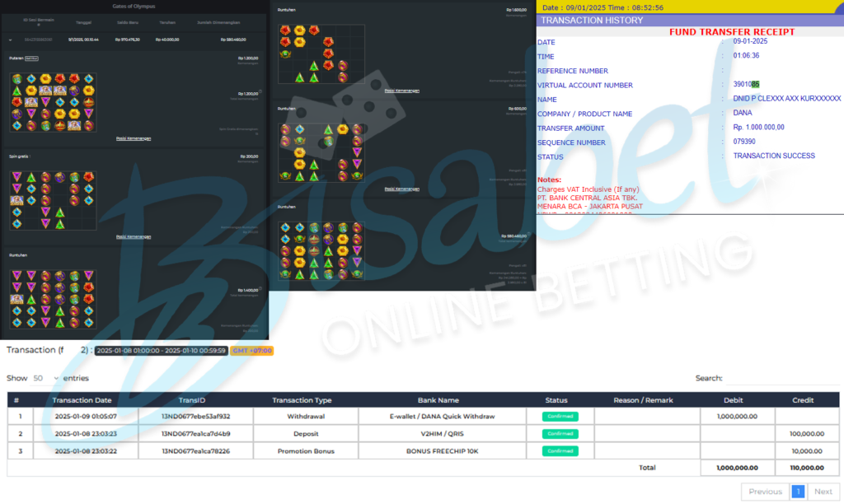Click the GMT +07:00 timezone badge
This screenshot has height=504, width=844.
(252, 351)
